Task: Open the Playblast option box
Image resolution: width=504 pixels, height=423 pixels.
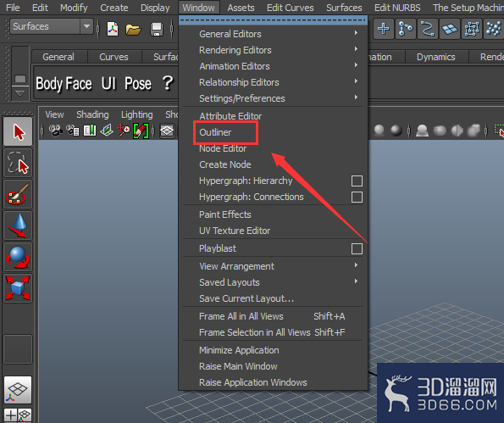Action: pyautogui.click(x=357, y=248)
